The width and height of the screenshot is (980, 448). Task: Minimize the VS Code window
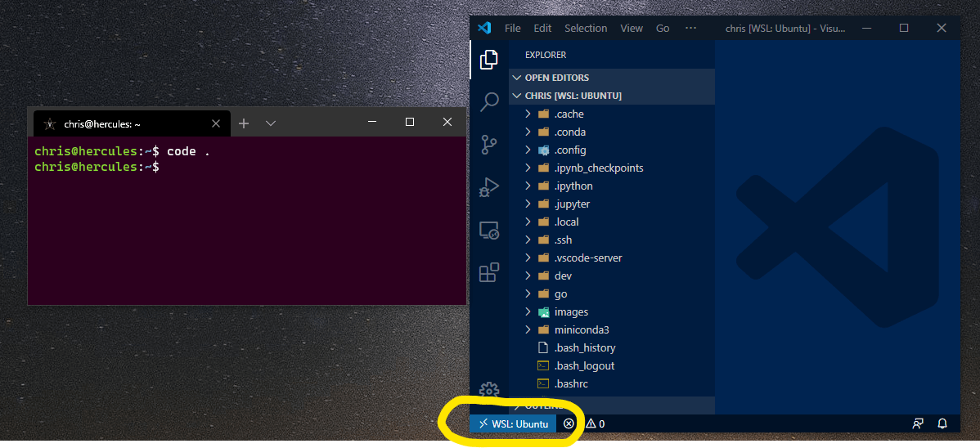(865, 28)
